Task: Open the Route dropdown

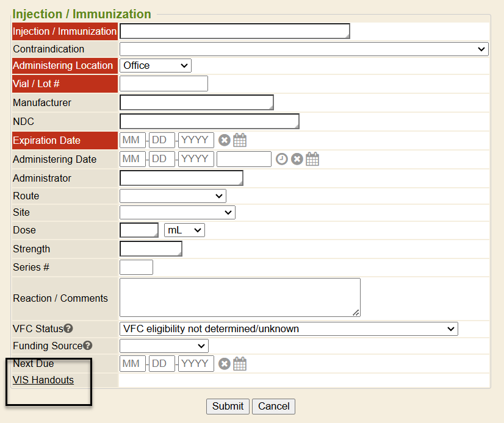Action: 173,196
